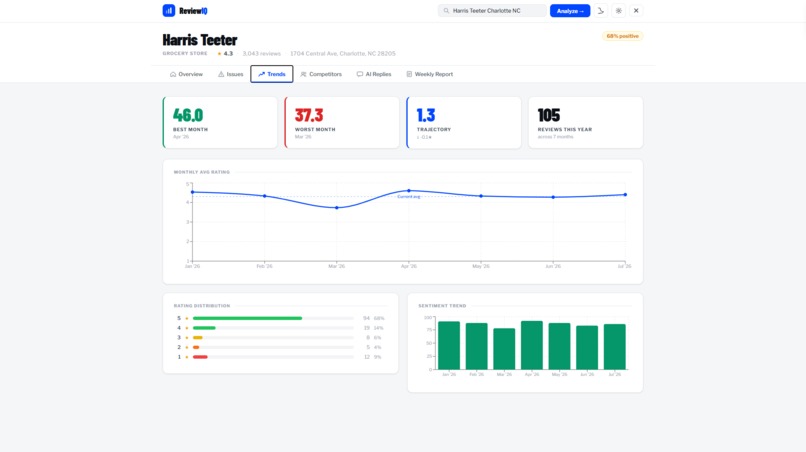Screen dimensions: 806x452
Task: Click the Feb '26 sentiment bar
Action: (x=477, y=346)
